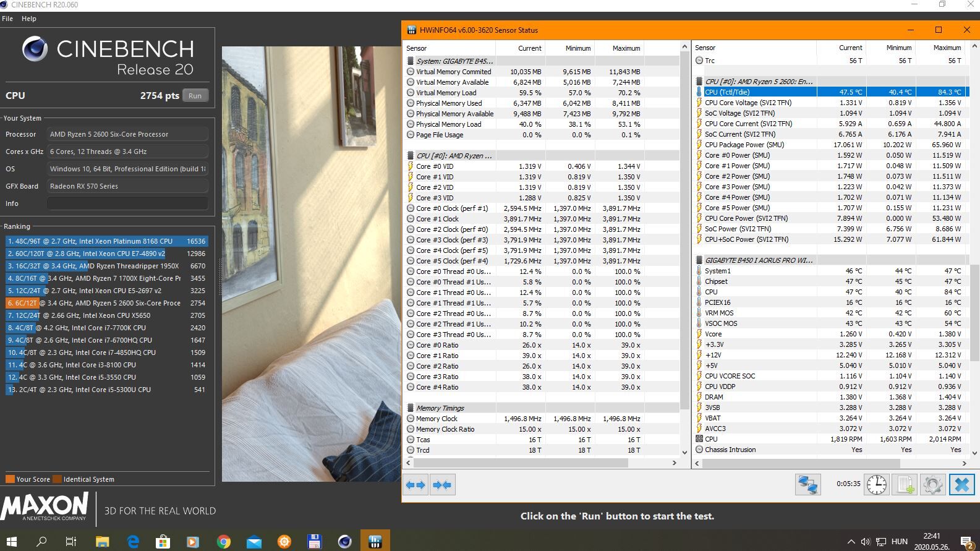Viewport: 980px width, 551px height.
Task: Select ranking entry Intel Xeon Platinum 8168
Action: tap(107, 241)
